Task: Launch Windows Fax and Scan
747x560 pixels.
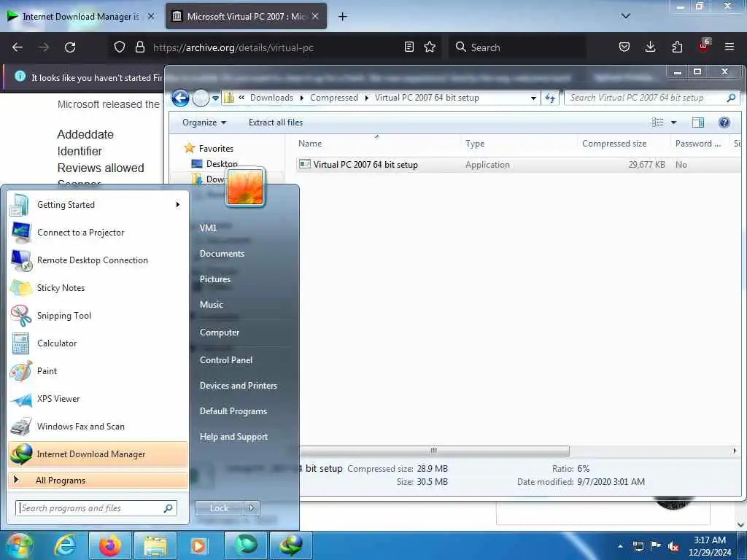Action: [x=98, y=426]
